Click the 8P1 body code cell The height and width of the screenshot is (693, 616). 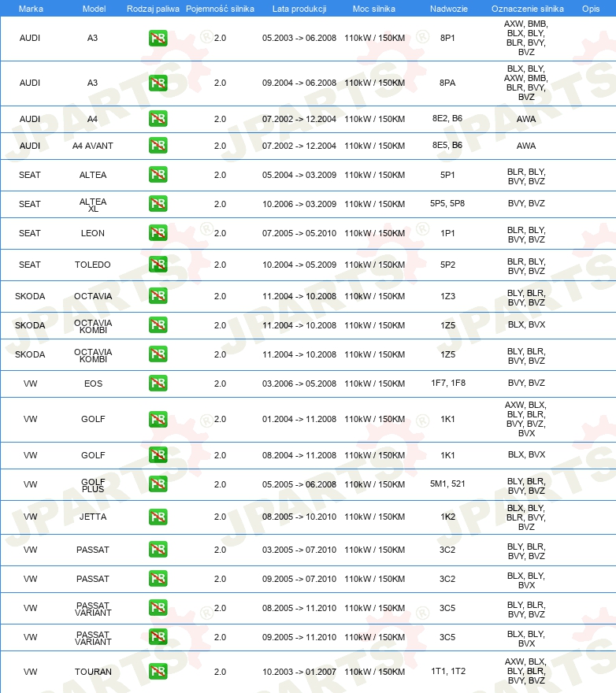[447, 38]
